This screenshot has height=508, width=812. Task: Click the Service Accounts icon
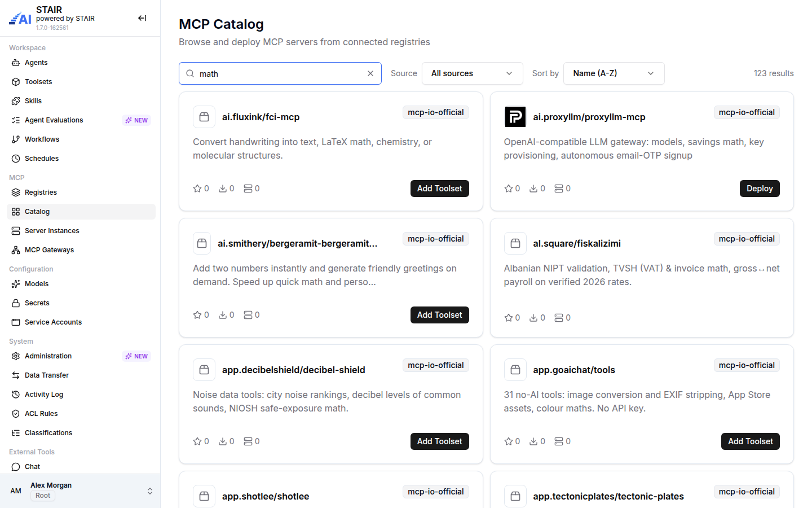click(x=16, y=322)
